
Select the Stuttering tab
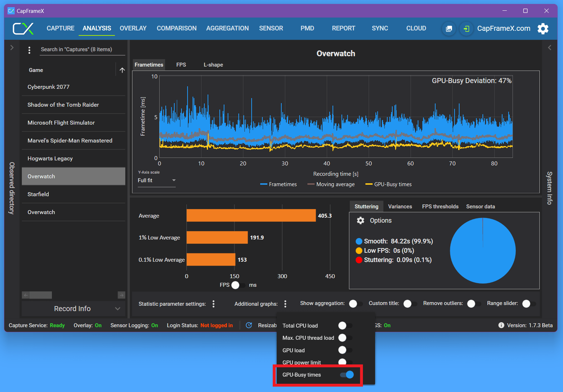coord(367,207)
